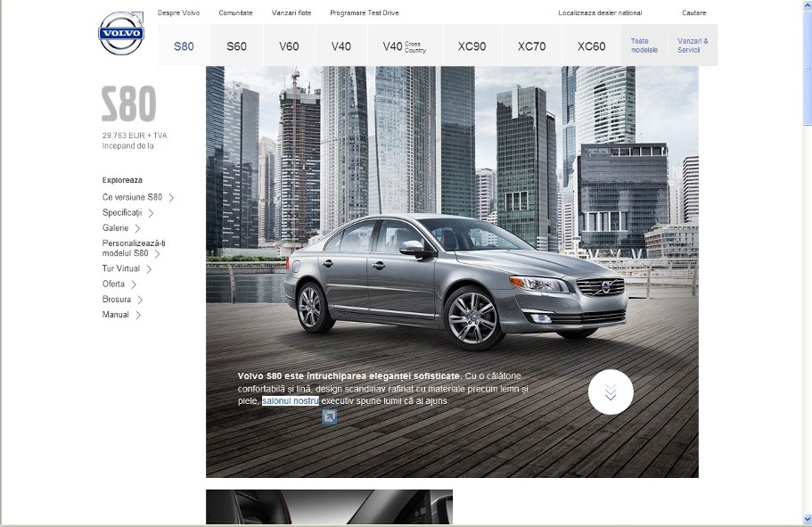812x527 pixels.
Task: Open the Comunitate link
Action: (x=235, y=13)
